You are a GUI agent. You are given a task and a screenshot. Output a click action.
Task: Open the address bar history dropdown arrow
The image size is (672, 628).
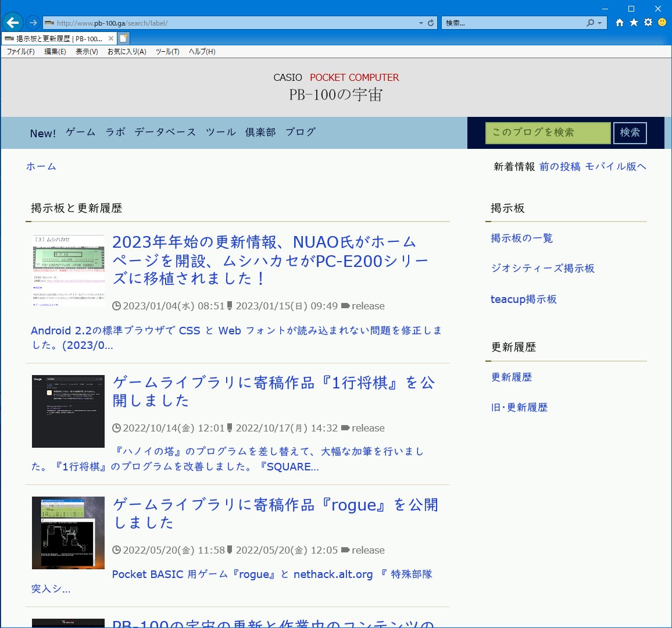(x=421, y=23)
